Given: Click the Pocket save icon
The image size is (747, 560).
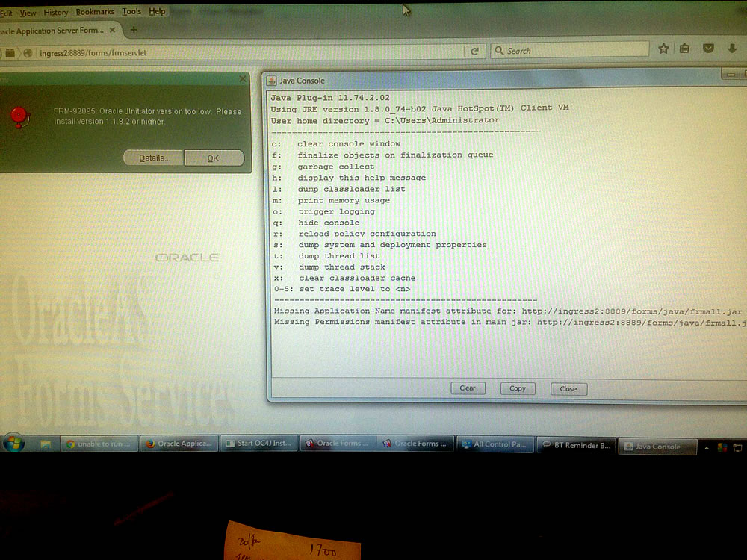Looking at the screenshot, I should [709, 49].
